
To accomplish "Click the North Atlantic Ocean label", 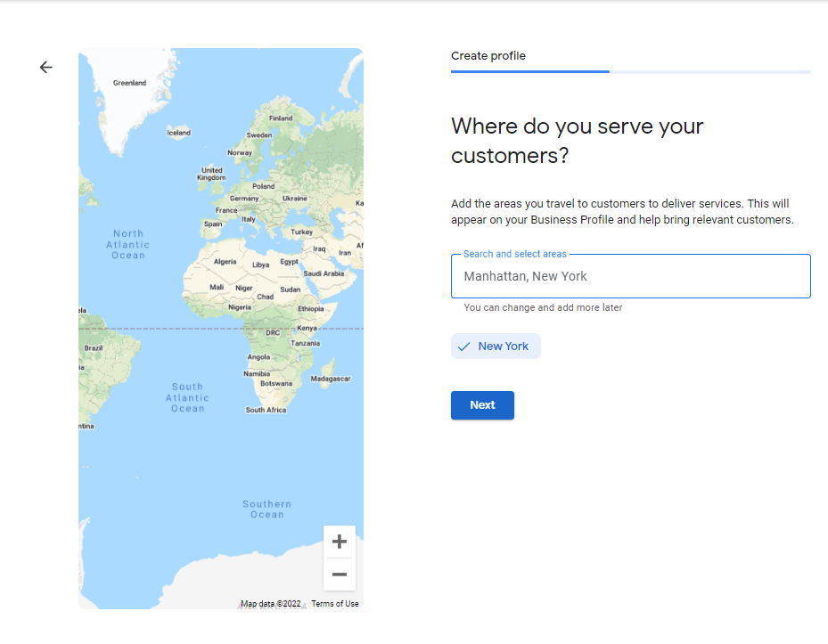I will point(127,244).
